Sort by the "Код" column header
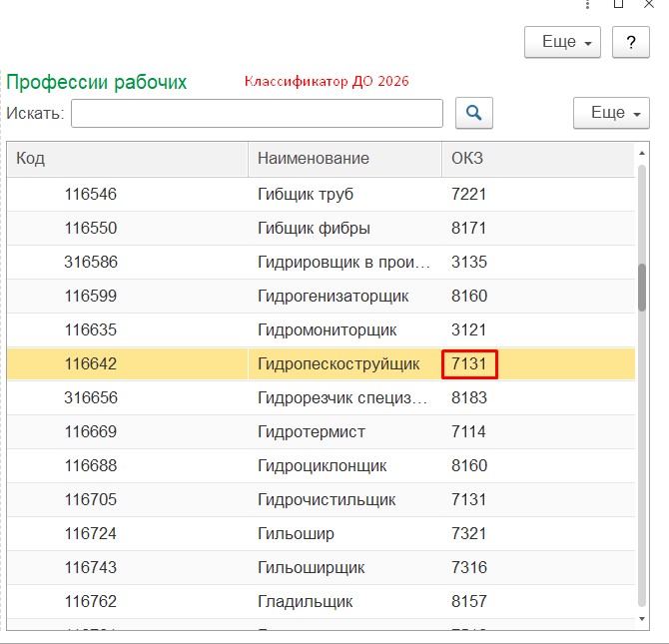 127,158
